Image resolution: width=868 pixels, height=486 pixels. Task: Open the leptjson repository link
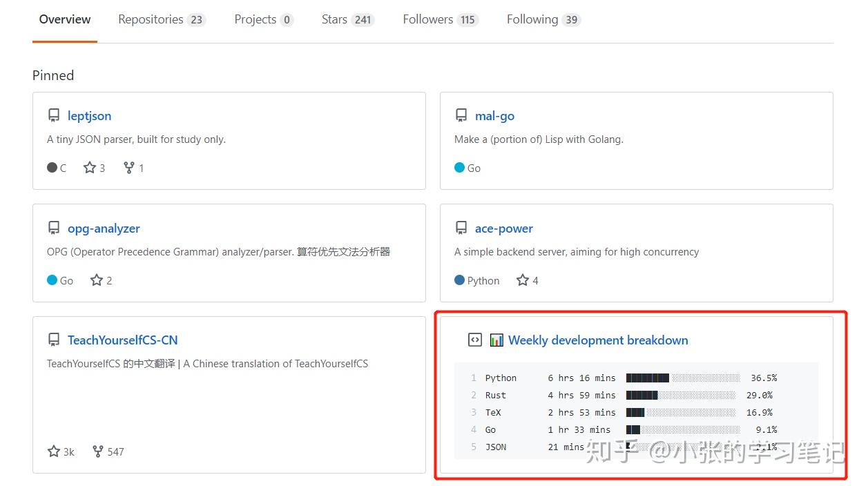89,115
